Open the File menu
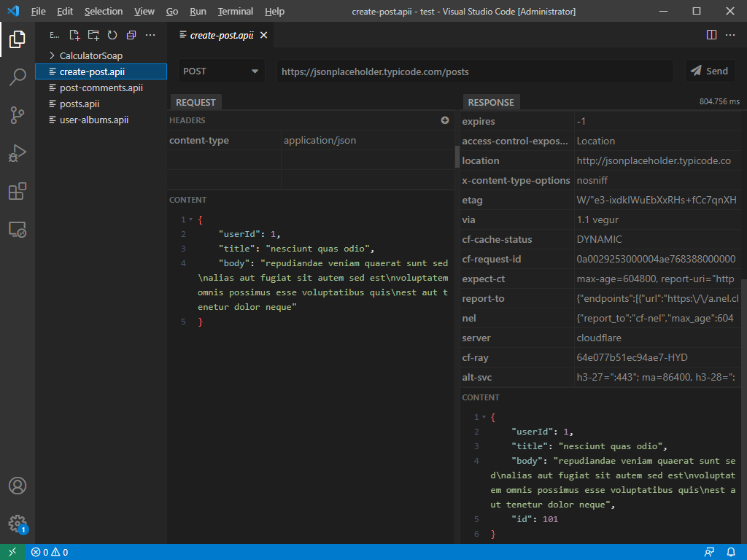 [x=38, y=12]
